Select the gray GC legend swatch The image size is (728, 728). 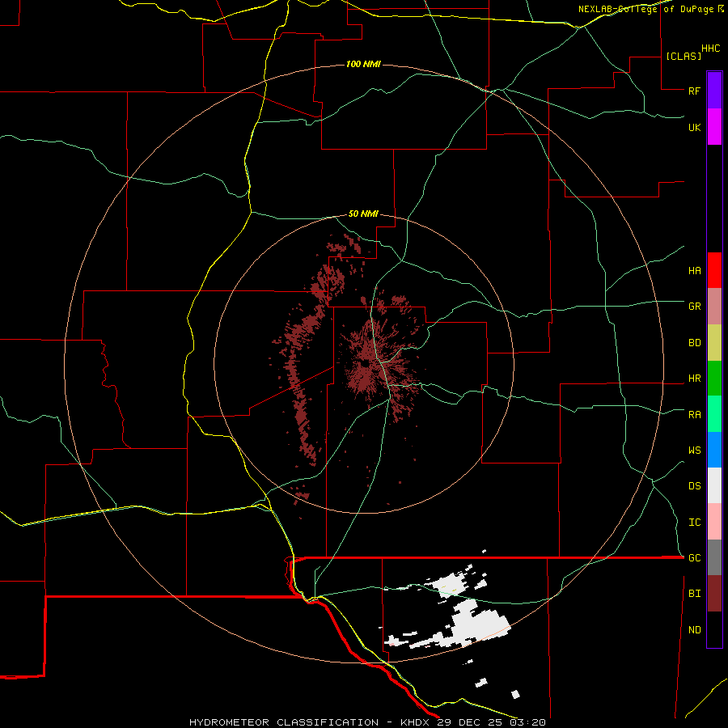714,557
